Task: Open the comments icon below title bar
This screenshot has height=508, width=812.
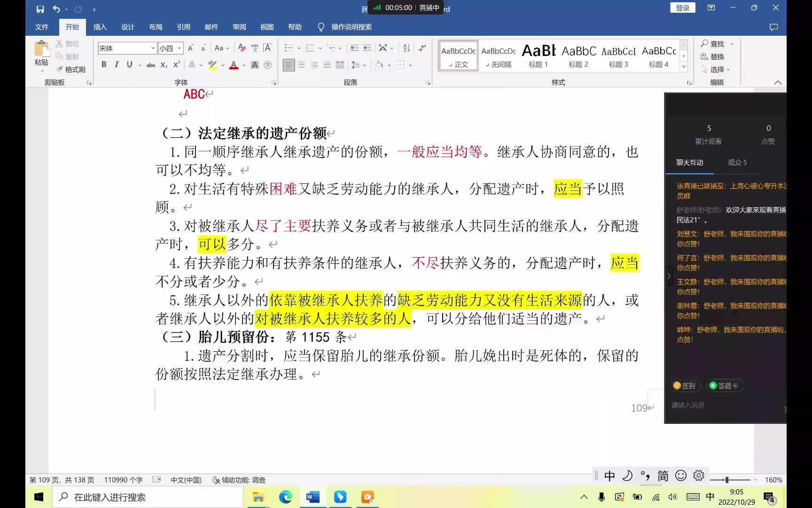Action: [773, 27]
